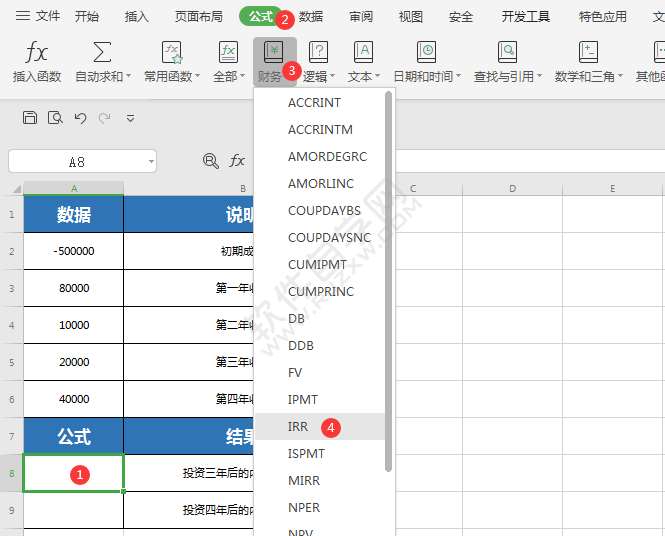Switch to the 开始 tab
Viewport: 665px width, 536px height.
(x=87, y=17)
